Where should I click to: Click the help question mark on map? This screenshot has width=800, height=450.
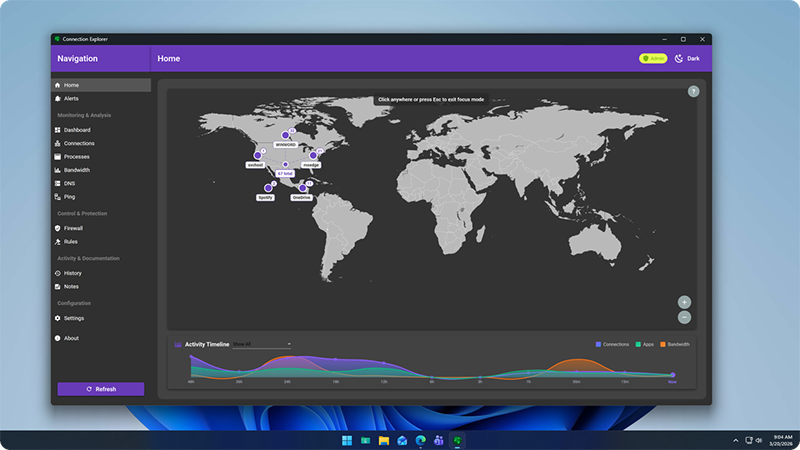point(693,92)
